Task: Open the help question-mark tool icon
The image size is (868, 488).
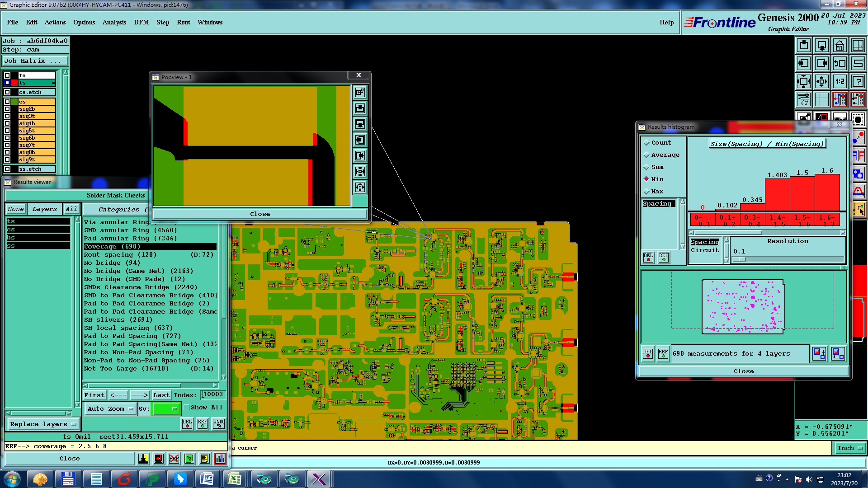Action: (858, 81)
